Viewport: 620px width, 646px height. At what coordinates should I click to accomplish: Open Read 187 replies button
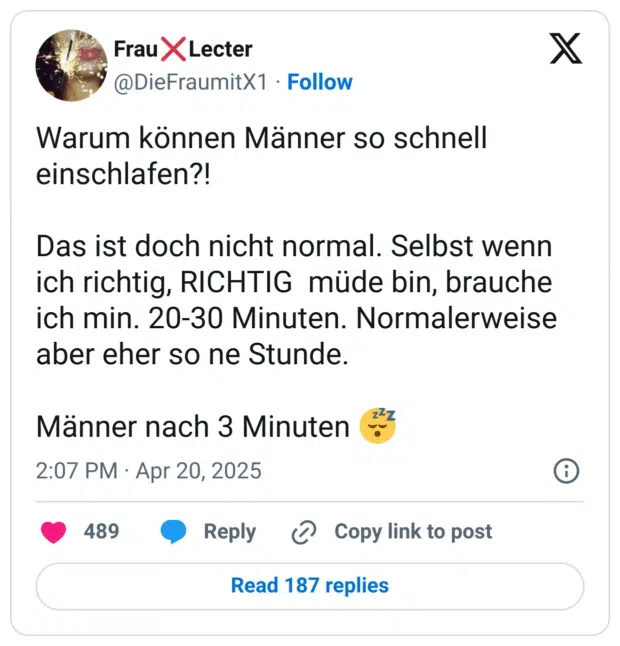click(309, 586)
